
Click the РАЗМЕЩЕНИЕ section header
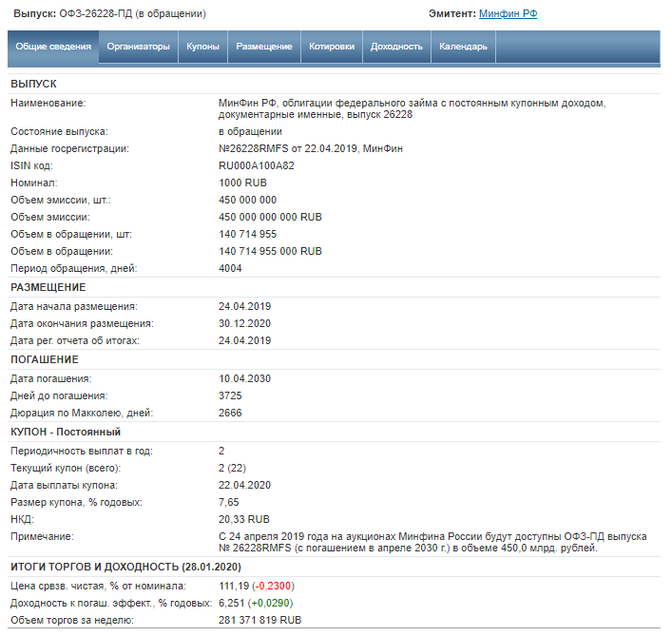48,287
